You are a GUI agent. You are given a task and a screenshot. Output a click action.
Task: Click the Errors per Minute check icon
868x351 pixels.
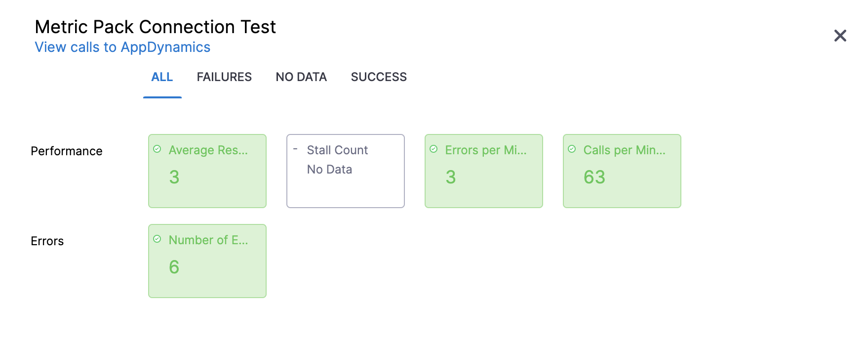coord(434,149)
